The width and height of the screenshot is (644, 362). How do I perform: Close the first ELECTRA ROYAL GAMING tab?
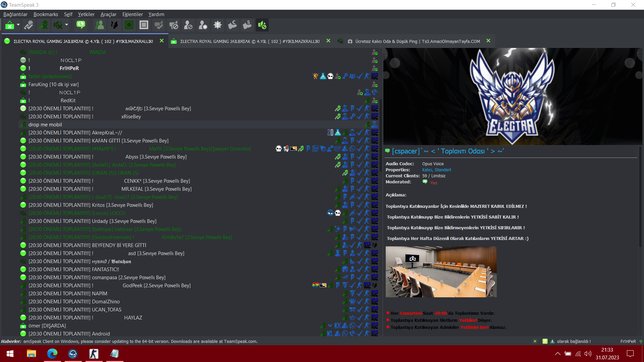coord(162,41)
